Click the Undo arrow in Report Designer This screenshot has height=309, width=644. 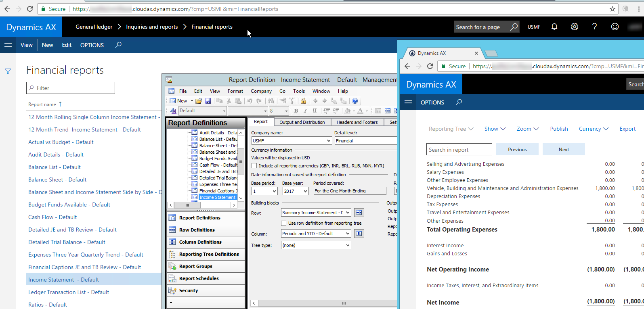[x=250, y=101]
